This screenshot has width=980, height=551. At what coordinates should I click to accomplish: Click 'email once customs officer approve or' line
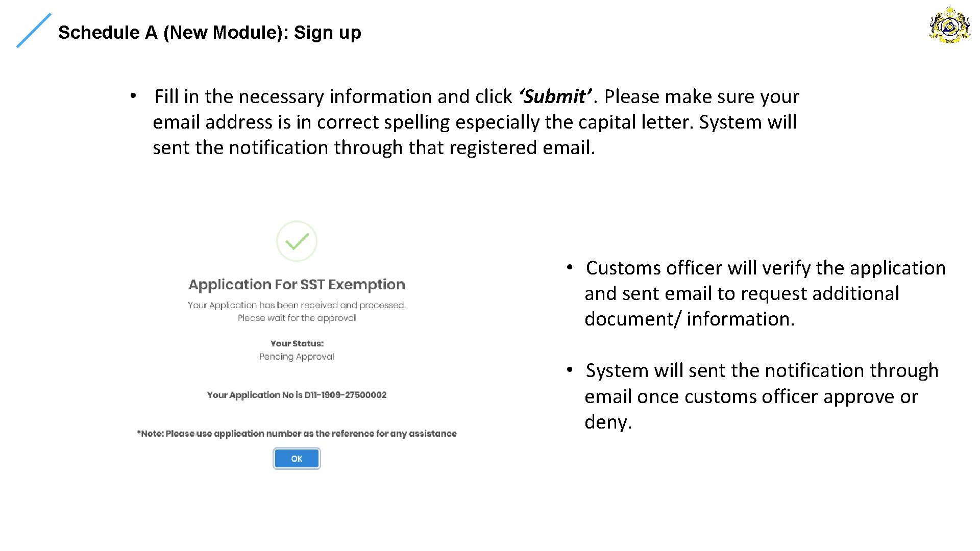[x=751, y=396]
